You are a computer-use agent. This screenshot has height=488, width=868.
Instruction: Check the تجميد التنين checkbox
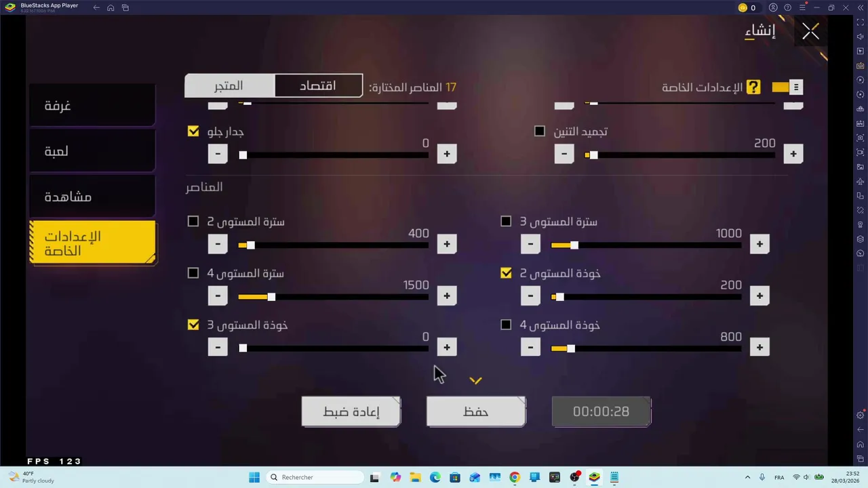click(540, 131)
